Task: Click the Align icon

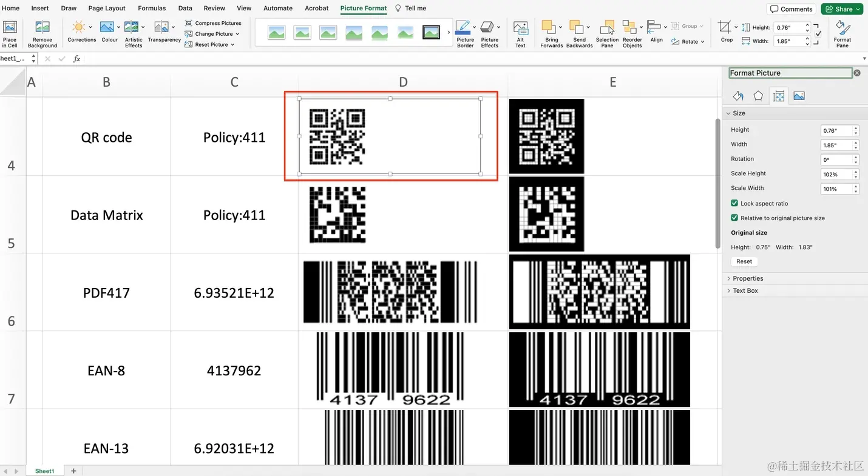Action: tap(654, 27)
